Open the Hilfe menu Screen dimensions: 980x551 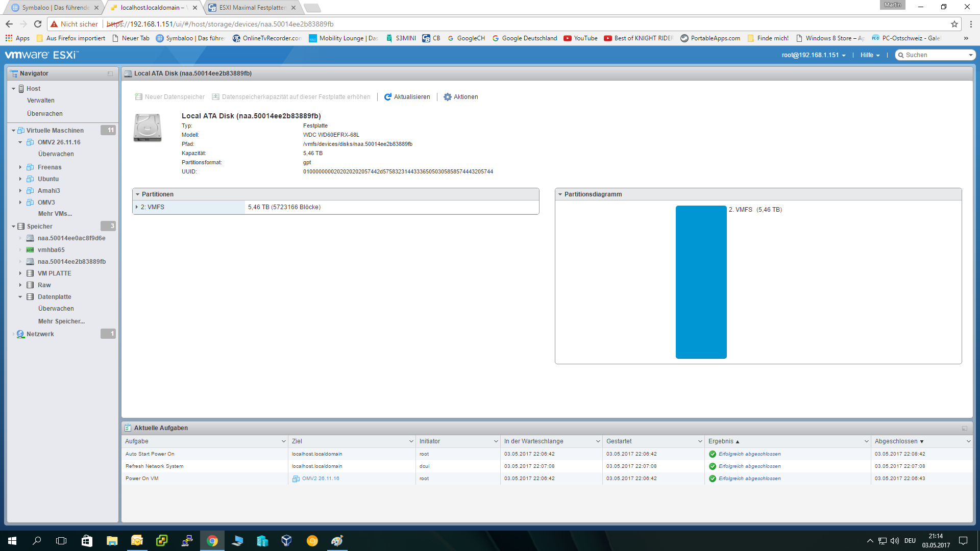(870, 55)
